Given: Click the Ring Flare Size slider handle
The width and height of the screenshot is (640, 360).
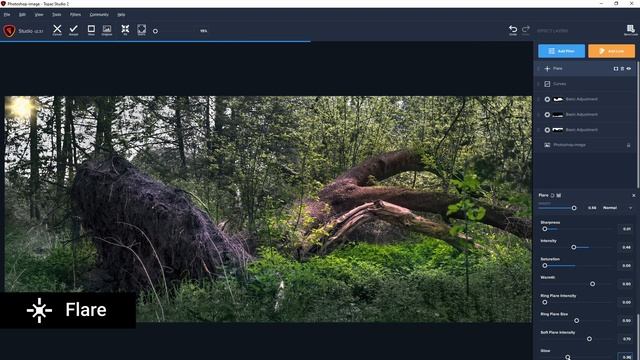Looking at the screenshot, I should [576, 321].
